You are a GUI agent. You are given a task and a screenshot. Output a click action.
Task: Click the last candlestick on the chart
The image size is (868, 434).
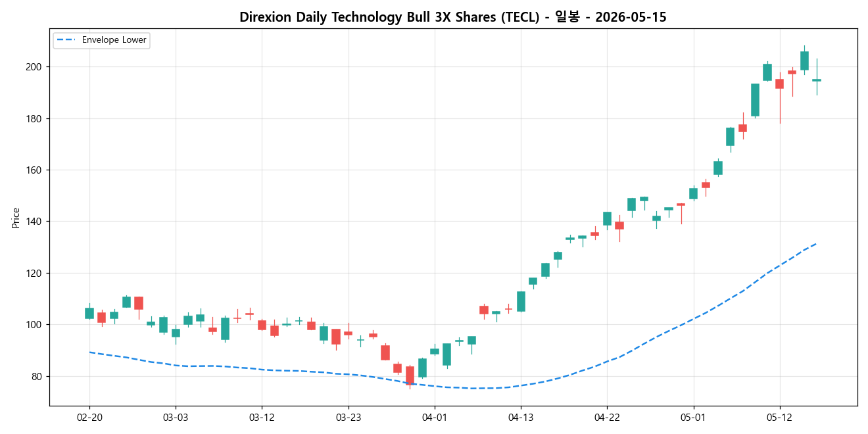click(817, 80)
